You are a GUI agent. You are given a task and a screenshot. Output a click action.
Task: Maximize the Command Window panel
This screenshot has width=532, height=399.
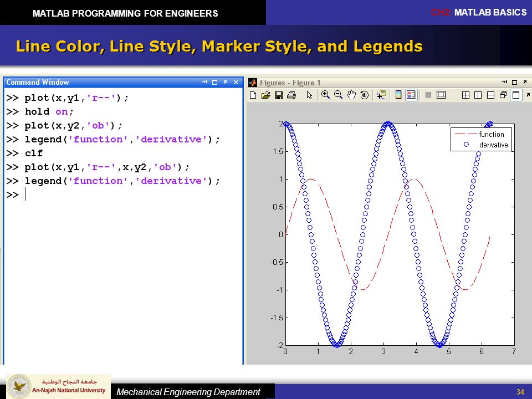pos(215,82)
